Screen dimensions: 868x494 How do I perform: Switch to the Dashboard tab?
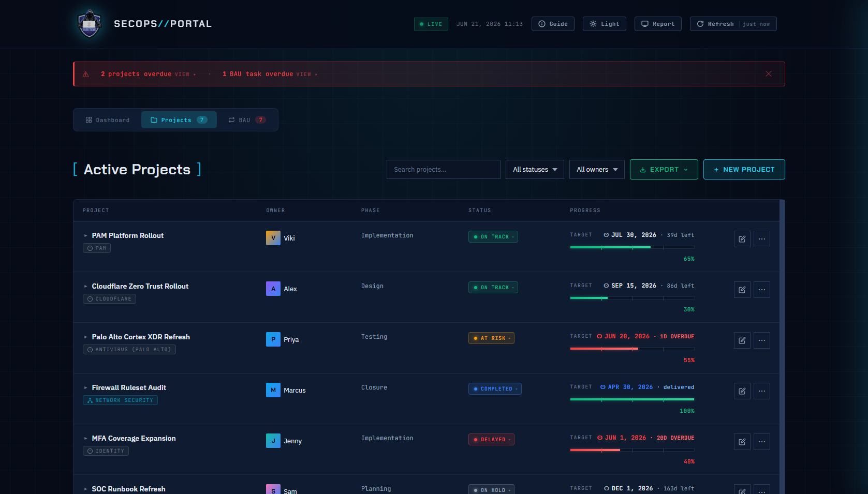[108, 120]
